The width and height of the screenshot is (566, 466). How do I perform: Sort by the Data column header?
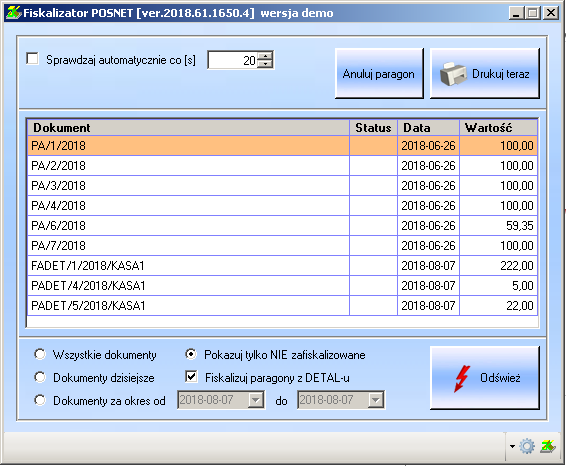click(x=428, y=128)
